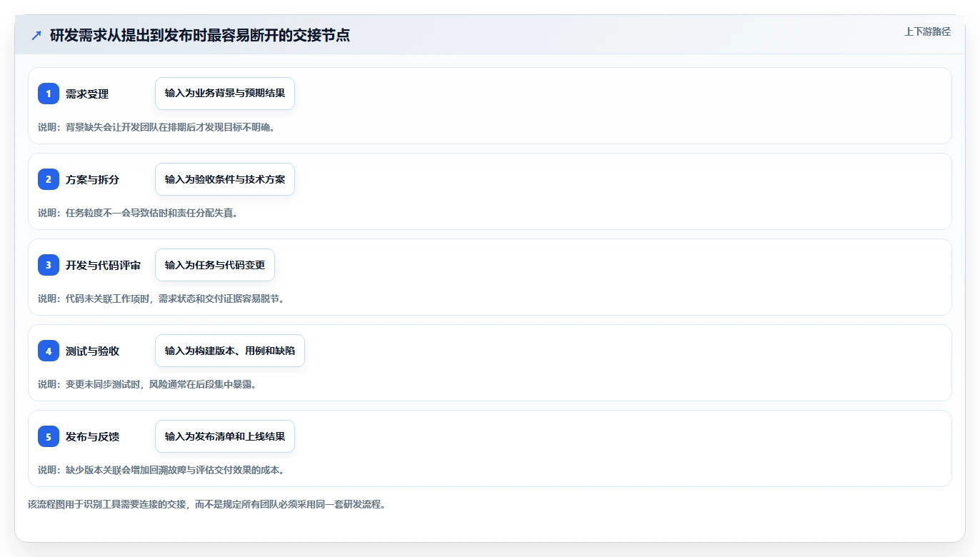The width and height of the screenshot is (980, 557).
Task: Click the step 2 number badge
Action: pyautogui.click(x=49, y=179)
